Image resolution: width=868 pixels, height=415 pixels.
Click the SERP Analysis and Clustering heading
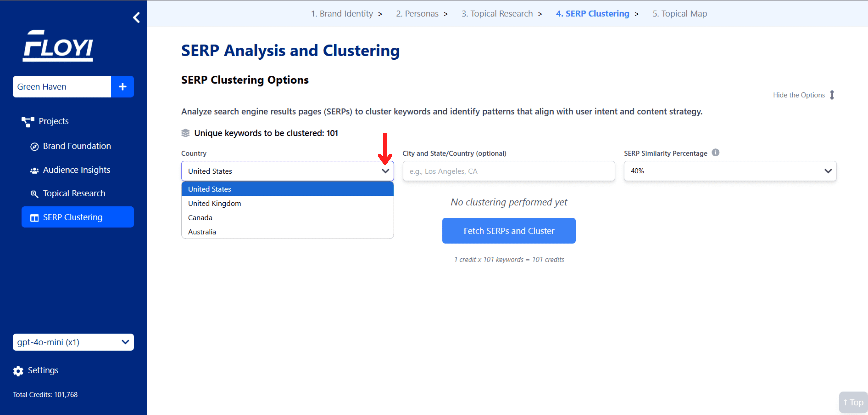(291, 51)
